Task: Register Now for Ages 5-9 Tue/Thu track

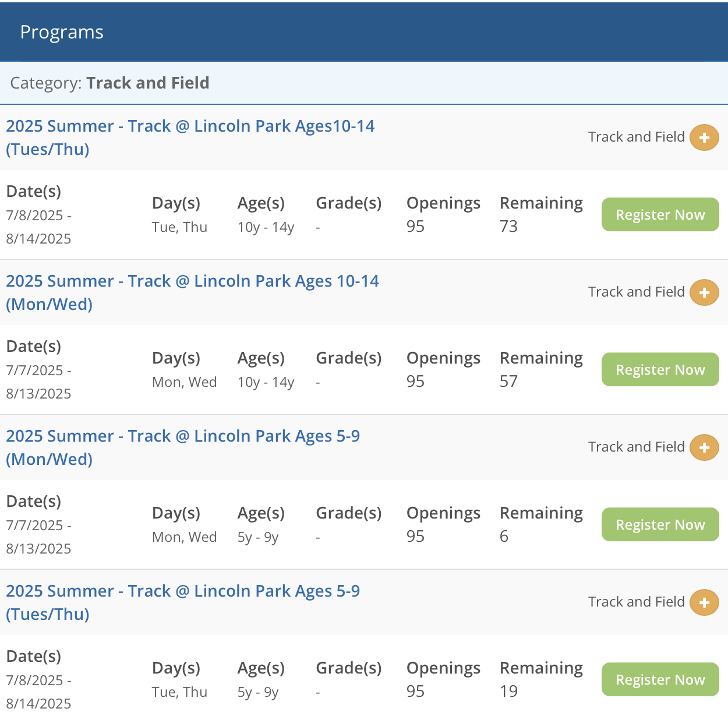Action: [x=660, y=679]
